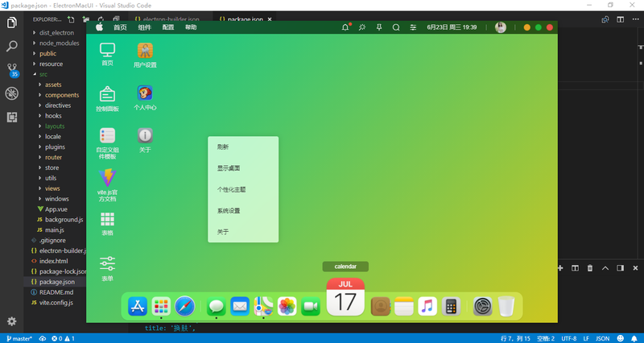Open FaceTime from the dock
Image resolution: width=644 pixels, height=343 pixels.
tap(311, 307)
